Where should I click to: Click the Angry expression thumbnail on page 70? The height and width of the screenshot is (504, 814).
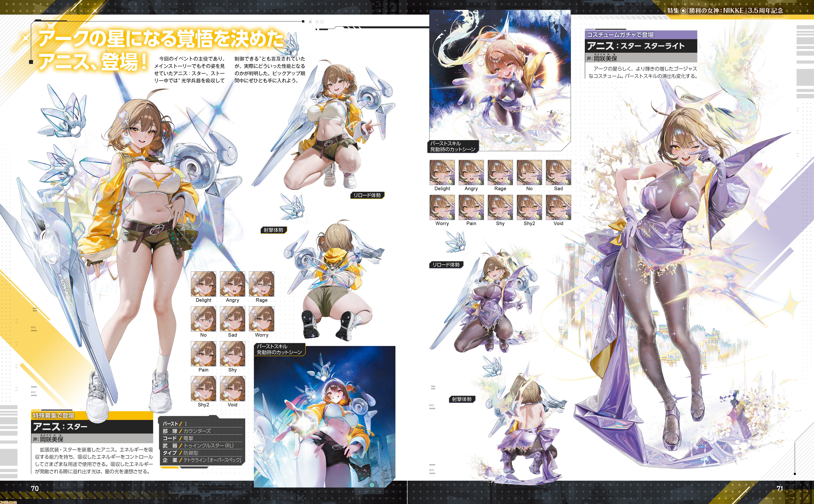[232, 284]
